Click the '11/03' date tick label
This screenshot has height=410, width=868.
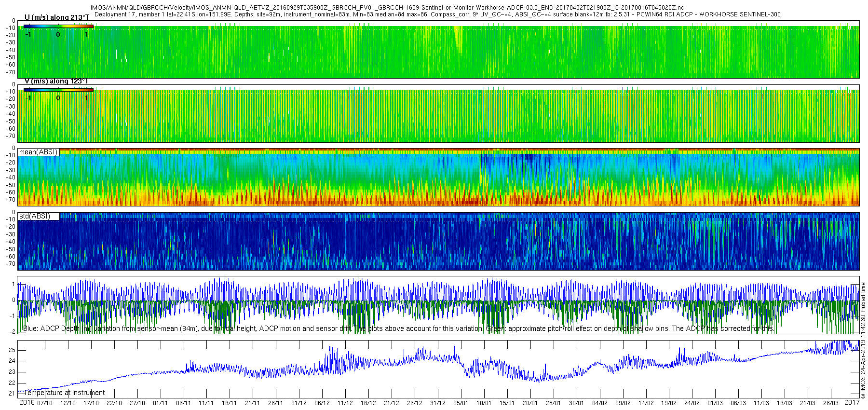(761, 403)
